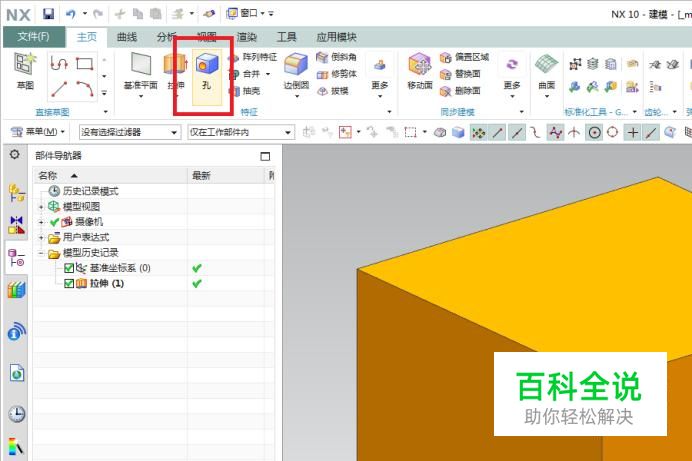Image resolution: width=692 pixels, height=461 pixels.
Task: Switch to the 分析 ribbon tab
Action: click(167, 37)
